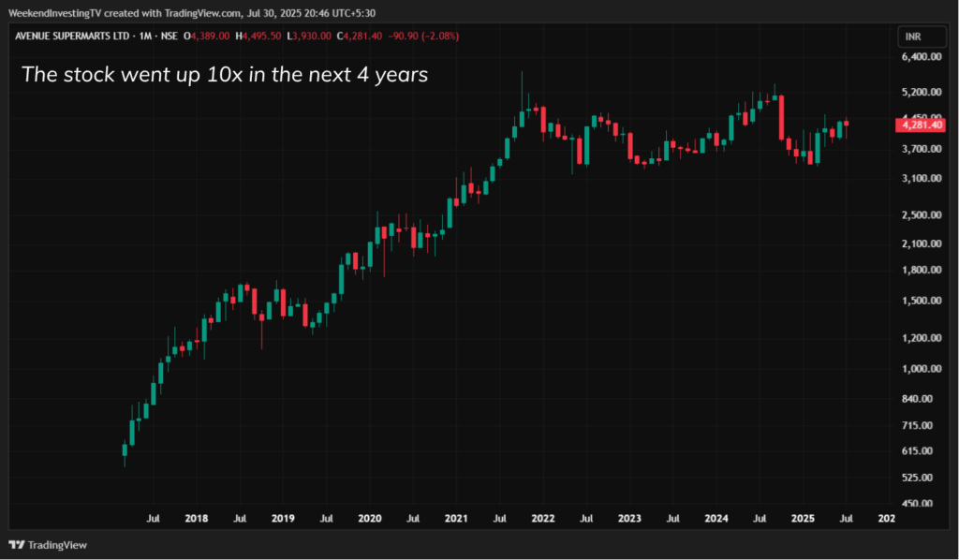This screenshot has width=959, height=560.
Task: Click the 2018 time axis label
Action: point(197,519)
